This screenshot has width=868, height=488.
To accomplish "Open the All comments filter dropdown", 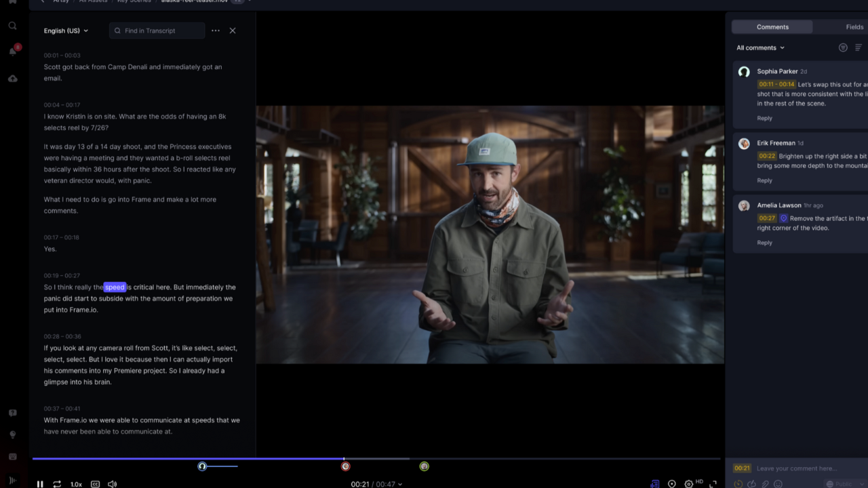I will [x=759, y=47].
